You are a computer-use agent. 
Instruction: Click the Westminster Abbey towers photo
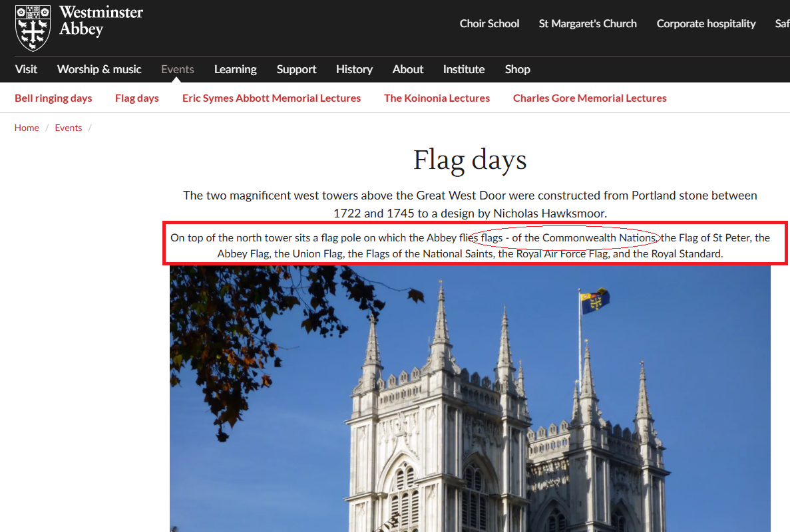(x=470, y=399)
